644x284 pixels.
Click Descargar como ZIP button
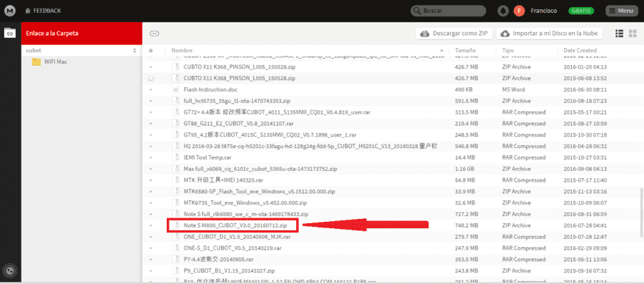point(454,34)
